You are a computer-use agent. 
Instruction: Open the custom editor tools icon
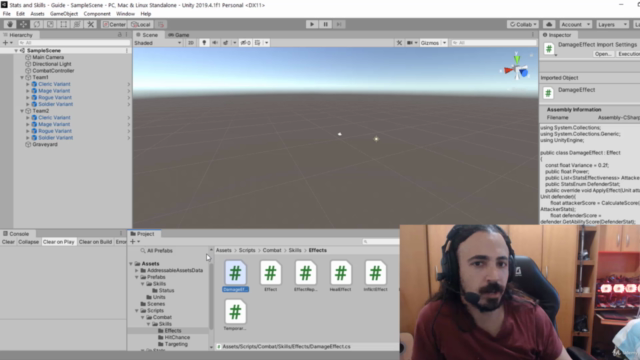click(91, 24)
